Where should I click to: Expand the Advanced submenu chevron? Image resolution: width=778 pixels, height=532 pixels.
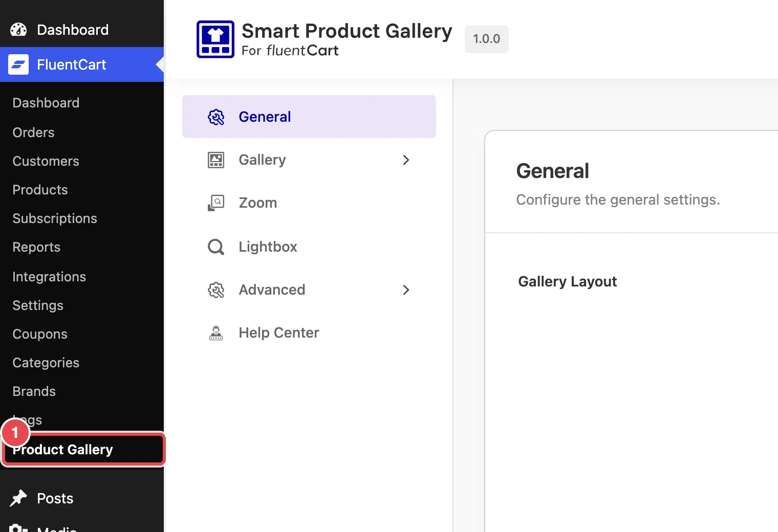click(406, 290)
